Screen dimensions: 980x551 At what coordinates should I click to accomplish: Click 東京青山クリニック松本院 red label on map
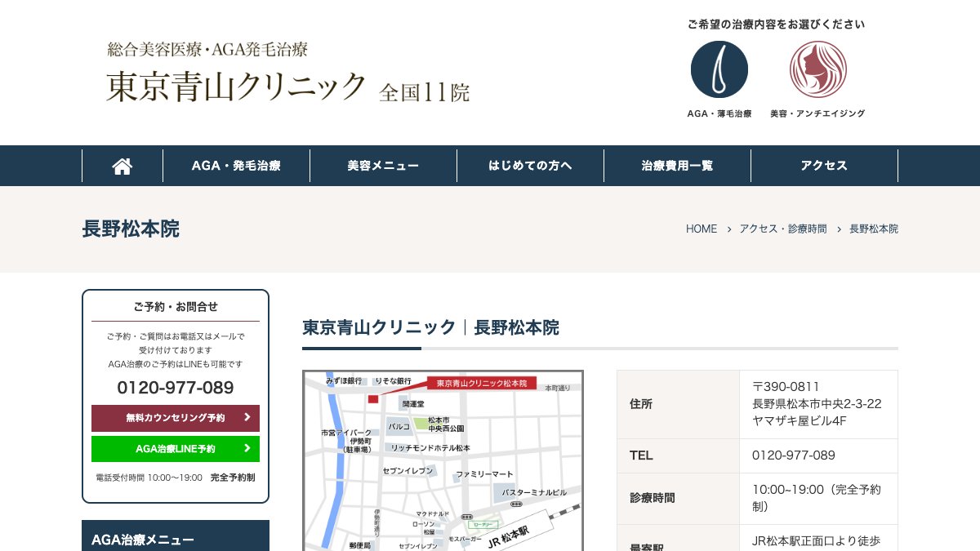pyautogui.click(x=482, y=383)
